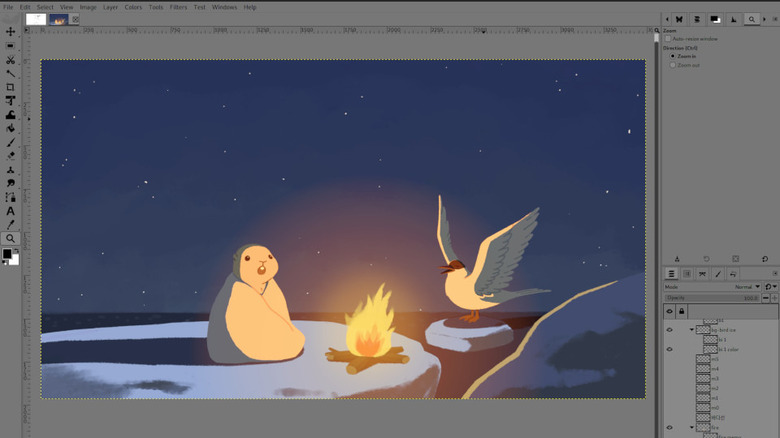Select the Zoom out radio button
Viewport: 780px width, 438px height.
[674, 65]
